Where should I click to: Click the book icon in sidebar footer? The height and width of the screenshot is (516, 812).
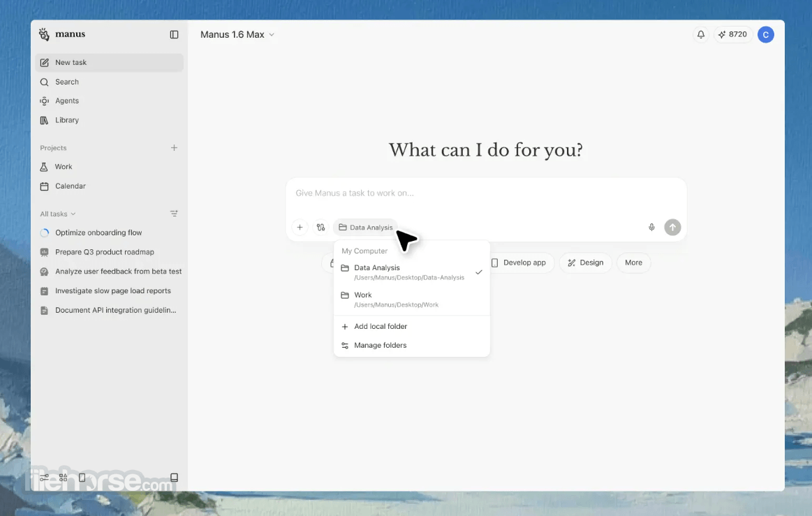(174, 477)
